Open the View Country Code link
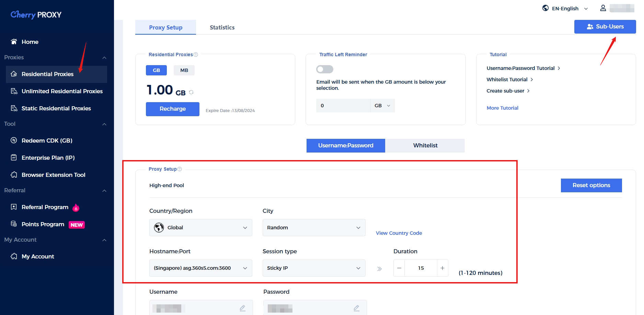The image size is (644, 315). tap(399, 233)
